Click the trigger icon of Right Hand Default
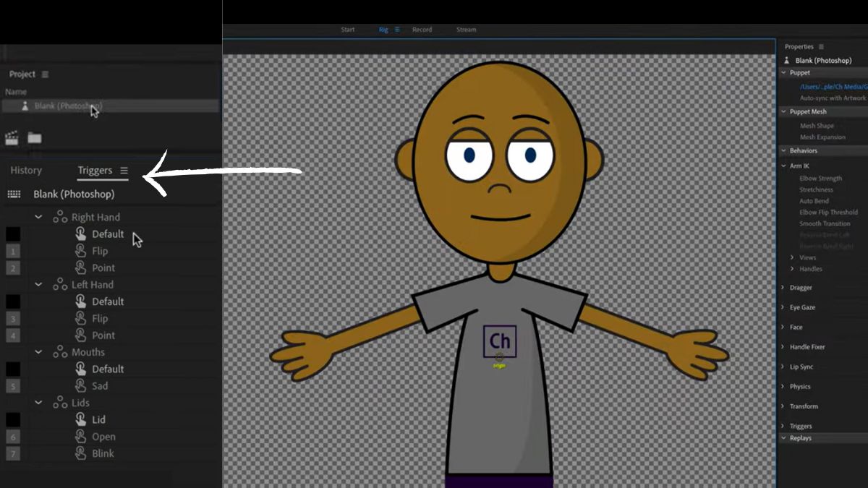 pyautogui.click(x=80, y=234)
